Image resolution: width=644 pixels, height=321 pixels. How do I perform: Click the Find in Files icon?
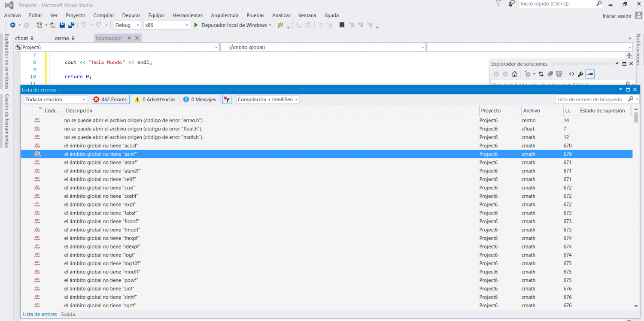[x=280, y=25]
